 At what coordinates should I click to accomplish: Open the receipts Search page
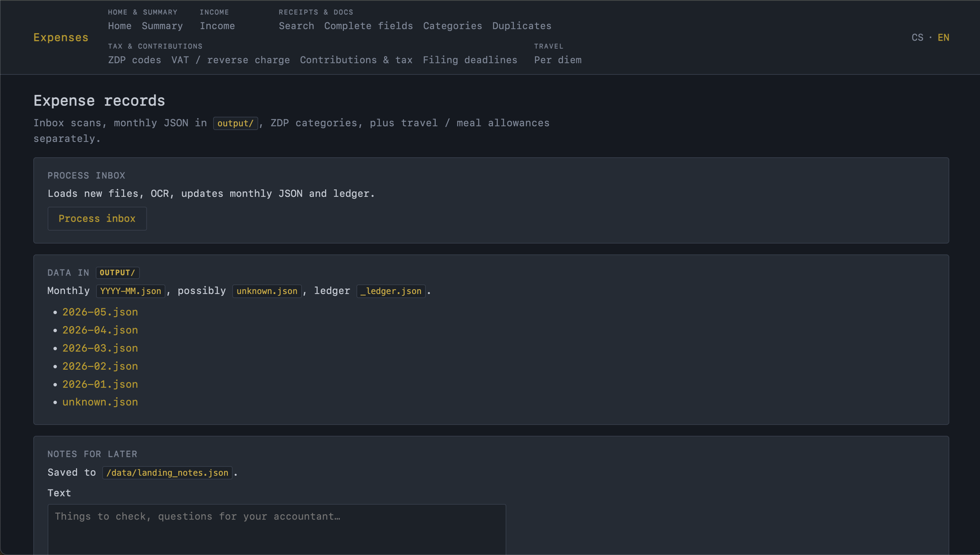point(296,26)
